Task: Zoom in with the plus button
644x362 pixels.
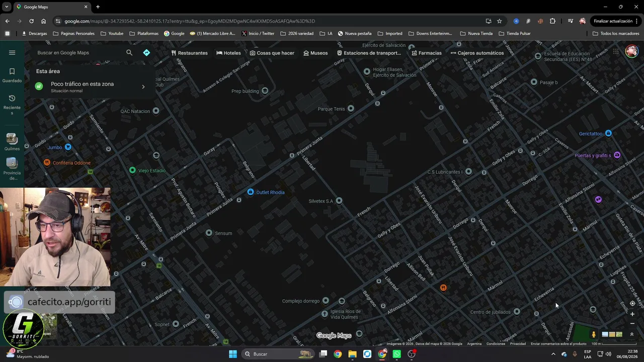Action: pos(632,314)
